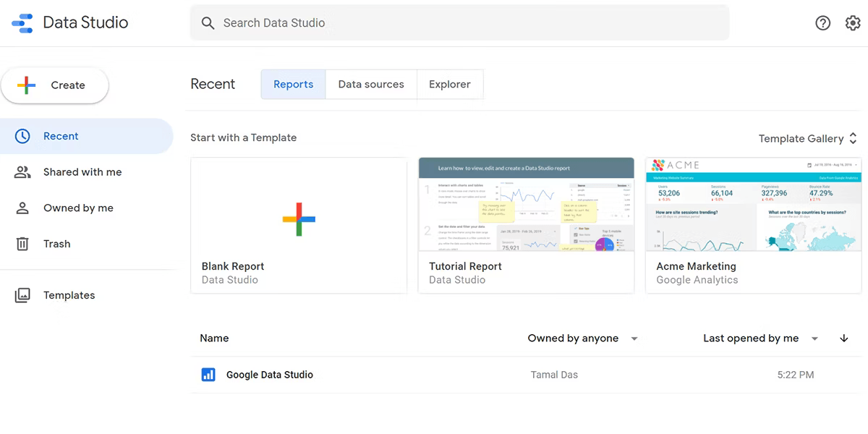
Task: Click the Trash bin icon
Action: click(22, 244)
